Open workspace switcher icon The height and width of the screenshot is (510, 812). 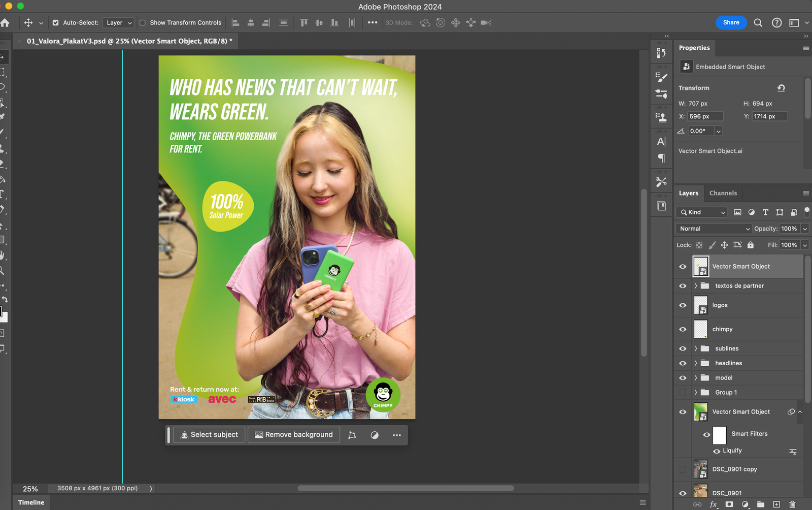click(x=794, y=23)
